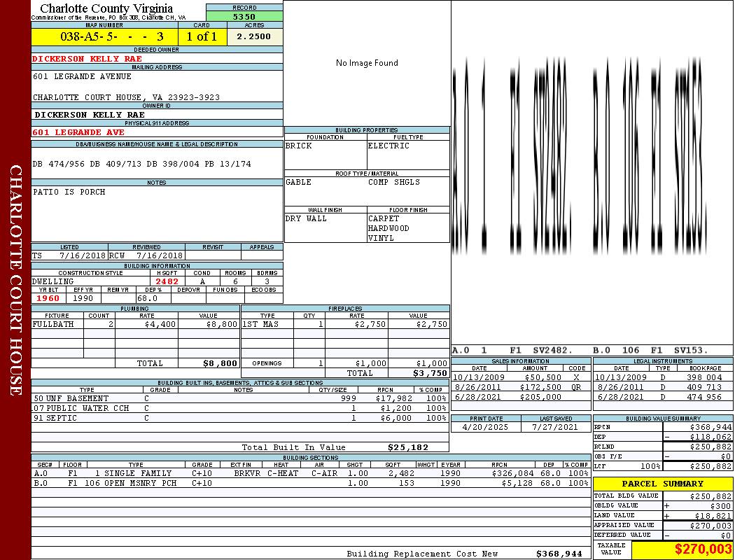Click legal instrument book/page 398 004
This screenshot has width=735, height=560.
tap(706, 378)
